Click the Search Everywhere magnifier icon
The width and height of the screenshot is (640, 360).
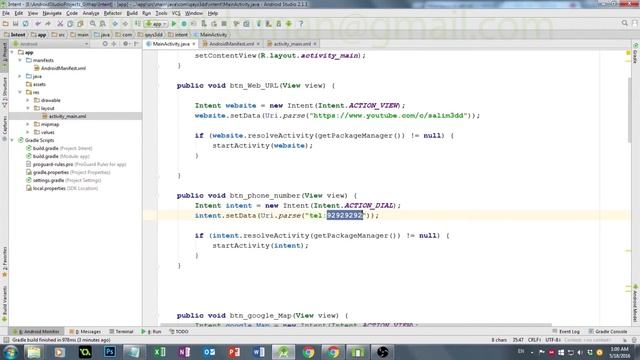(624, 23)
